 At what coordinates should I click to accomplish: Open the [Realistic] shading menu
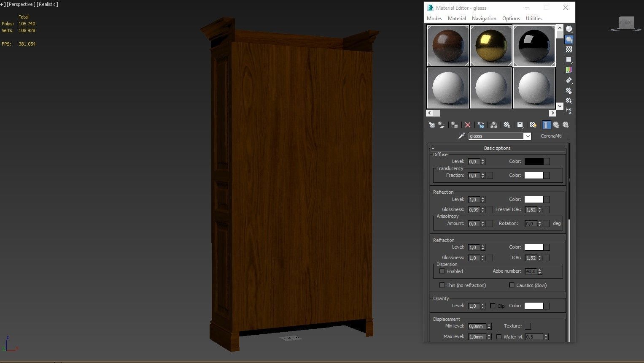[47, 4]
